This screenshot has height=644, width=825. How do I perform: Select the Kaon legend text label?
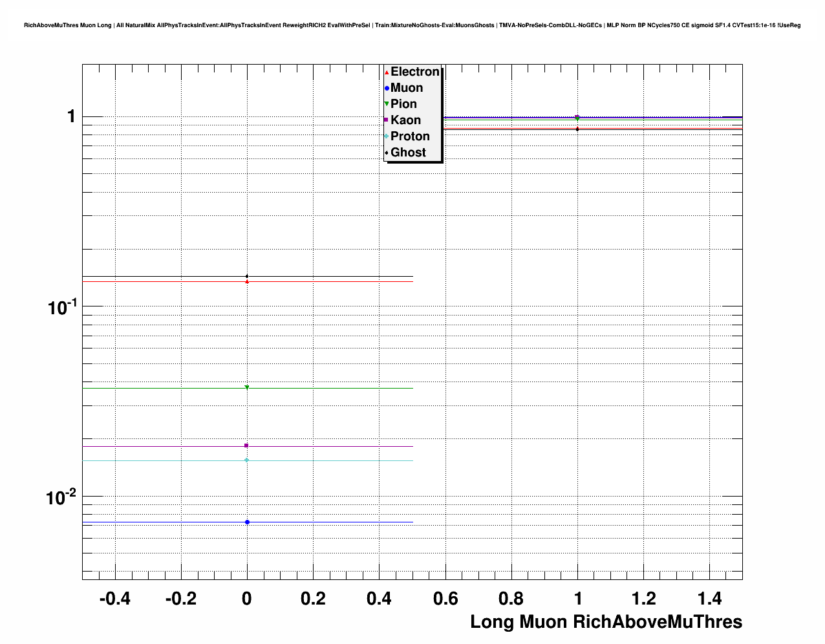(405, 120)
